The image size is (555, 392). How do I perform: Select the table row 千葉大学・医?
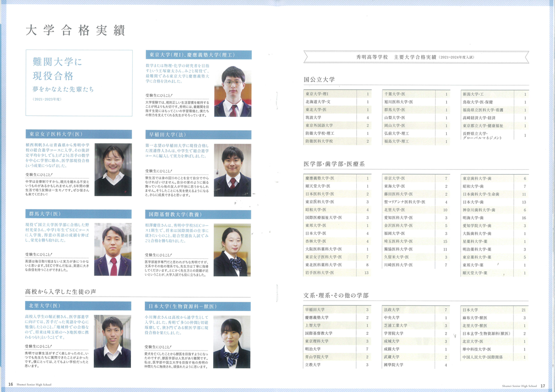point(416,94)
